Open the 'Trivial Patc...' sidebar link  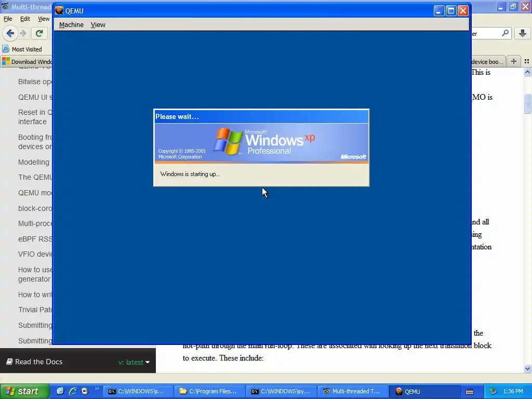pos(35,310)
